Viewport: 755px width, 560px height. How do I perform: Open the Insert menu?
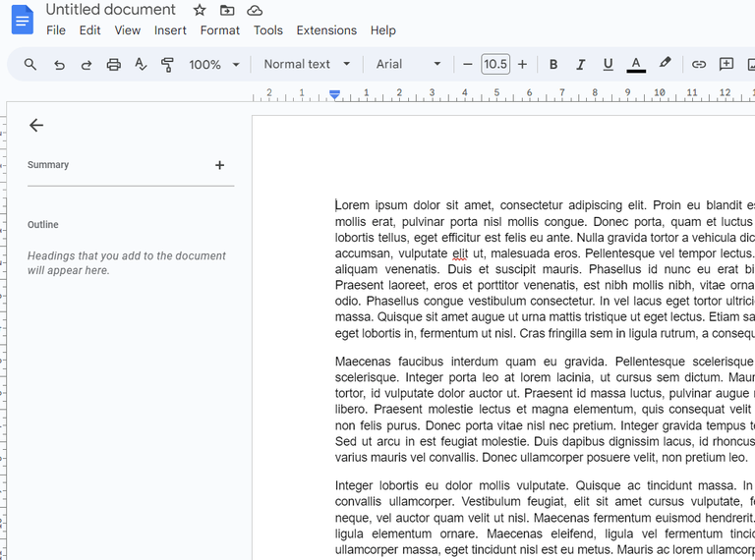[170, 30]
